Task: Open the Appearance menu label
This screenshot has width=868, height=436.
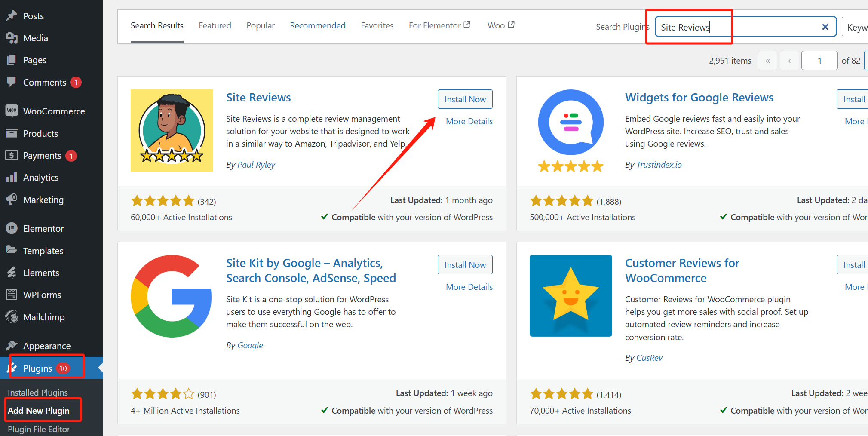Action: pos(47,346)
